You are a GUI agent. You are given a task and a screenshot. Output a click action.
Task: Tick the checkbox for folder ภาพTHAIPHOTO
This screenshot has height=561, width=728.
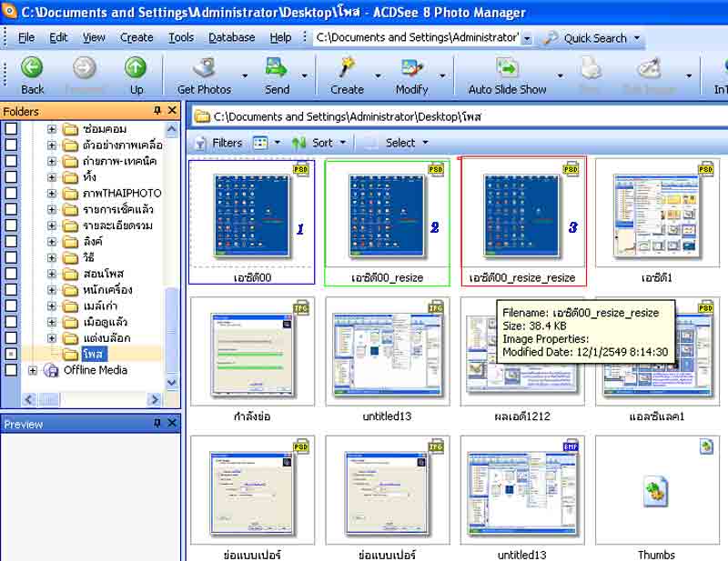(11, 193)
